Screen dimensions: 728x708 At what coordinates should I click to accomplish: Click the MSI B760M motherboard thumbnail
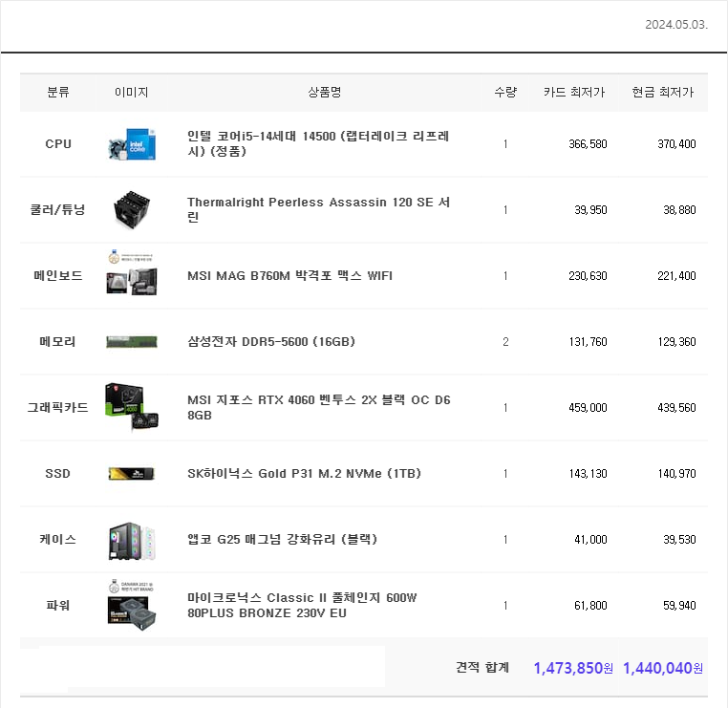[x=131, y=275]
